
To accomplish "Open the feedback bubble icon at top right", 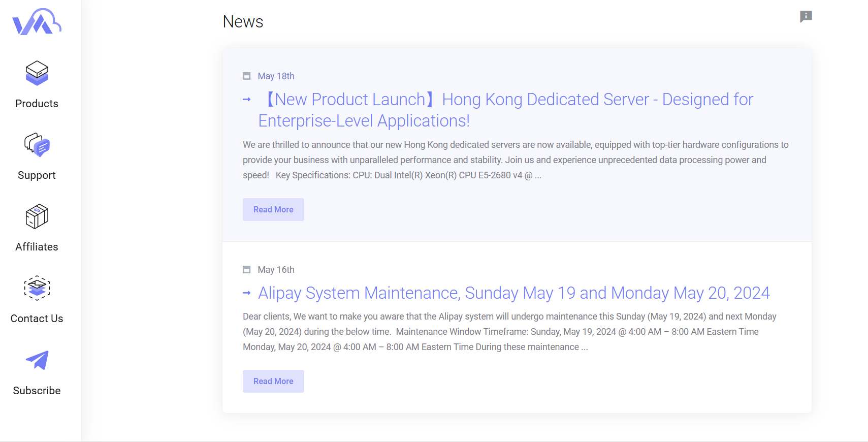I will (x=806, y=16).
